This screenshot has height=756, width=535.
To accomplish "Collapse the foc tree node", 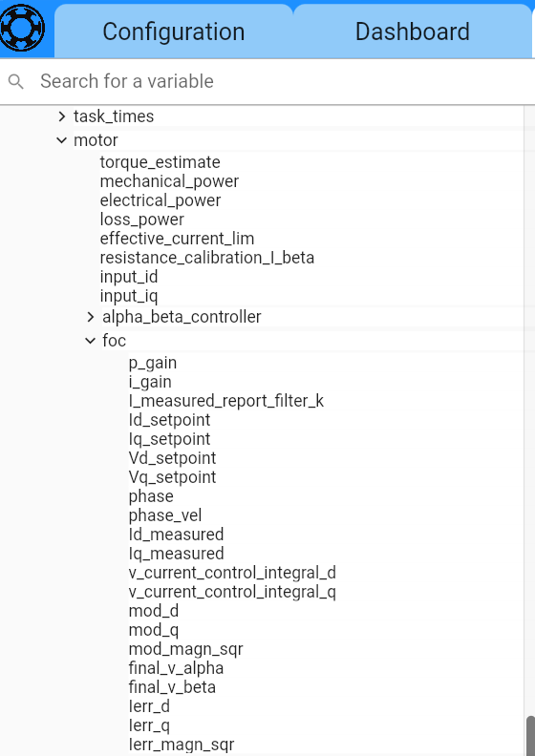I will [91, 341].
